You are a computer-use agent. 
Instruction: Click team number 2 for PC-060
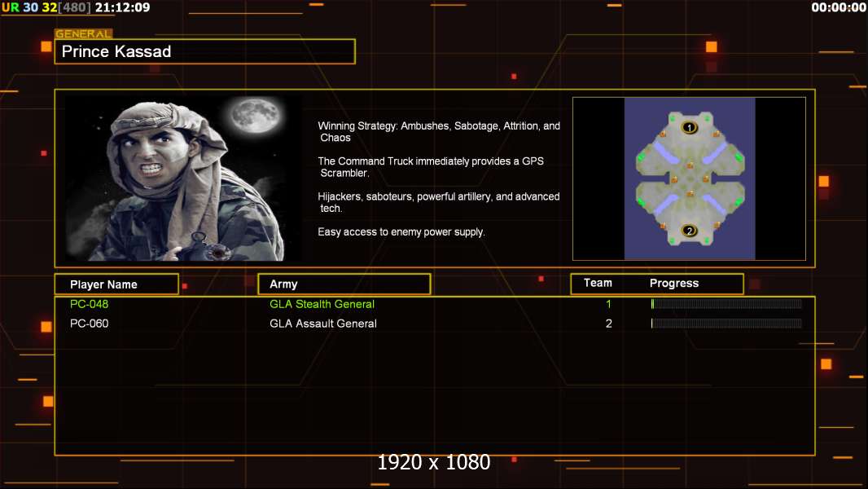(608, 324)
